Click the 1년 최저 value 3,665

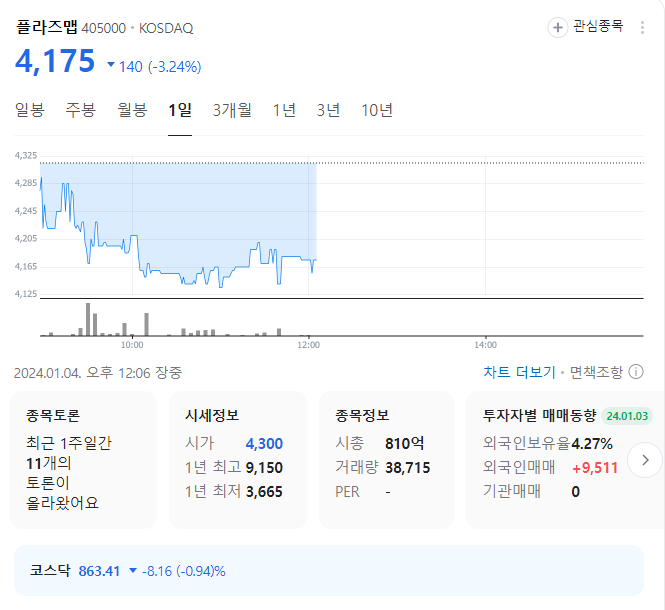(264, 492)
